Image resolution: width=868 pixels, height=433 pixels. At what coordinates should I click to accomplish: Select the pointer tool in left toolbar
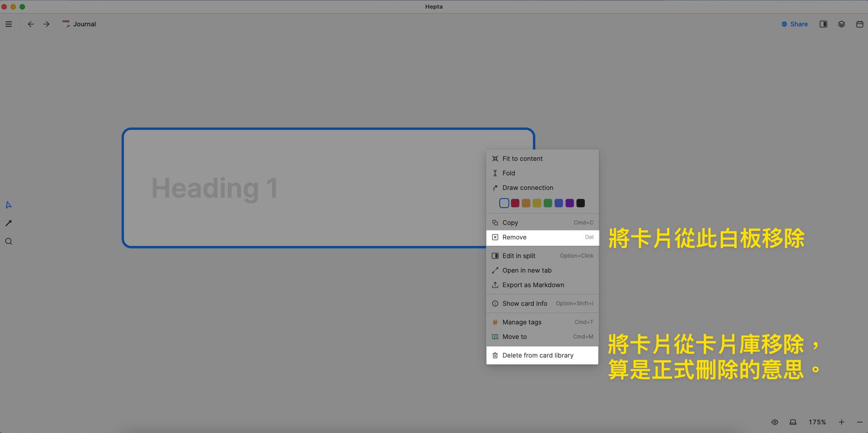[x=9, y=205]
